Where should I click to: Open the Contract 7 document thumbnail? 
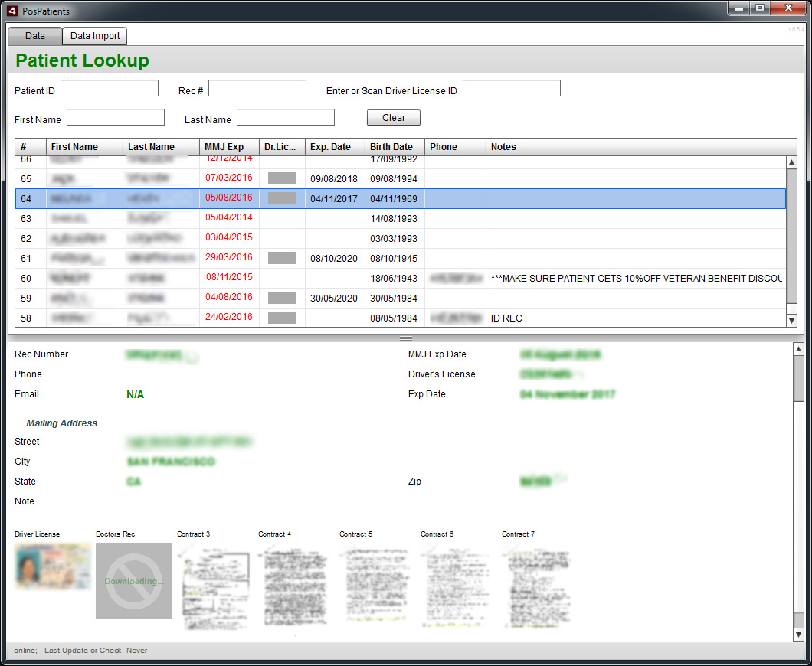[540, 586]
